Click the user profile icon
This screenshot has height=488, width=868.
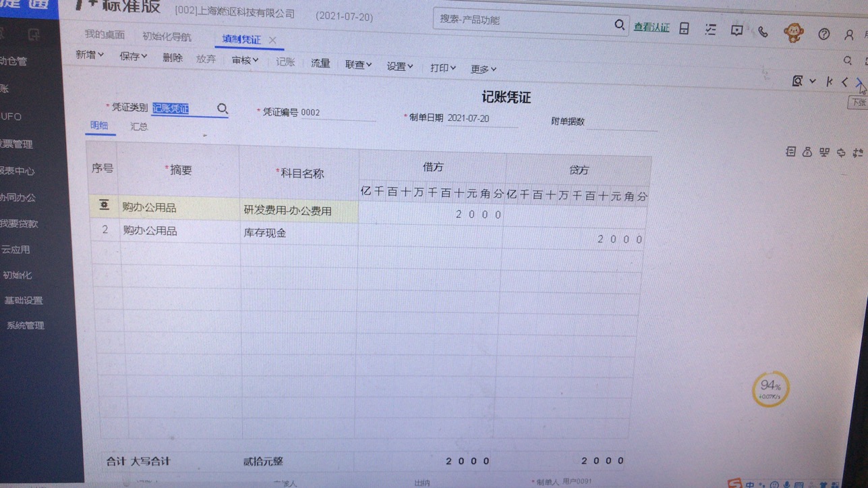[849, 34]
